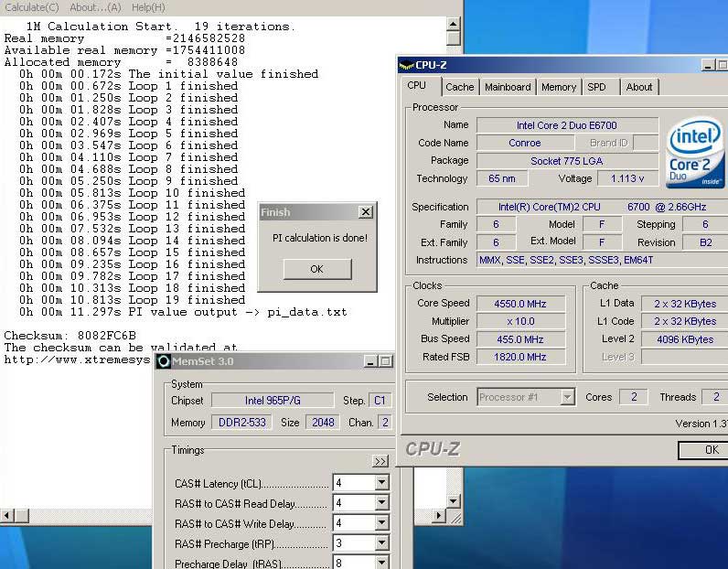Screen dimensions: 728x569
Task: Click the MemSet 3.0 title bar icon
Action: (163, 361)
